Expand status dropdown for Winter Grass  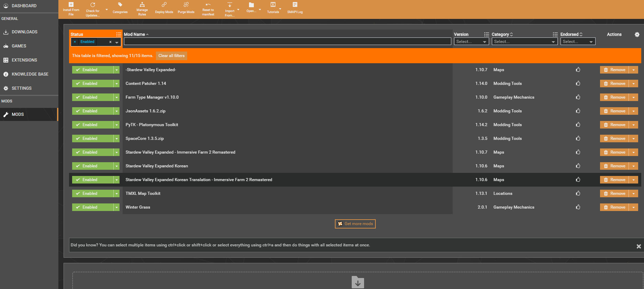116,207
